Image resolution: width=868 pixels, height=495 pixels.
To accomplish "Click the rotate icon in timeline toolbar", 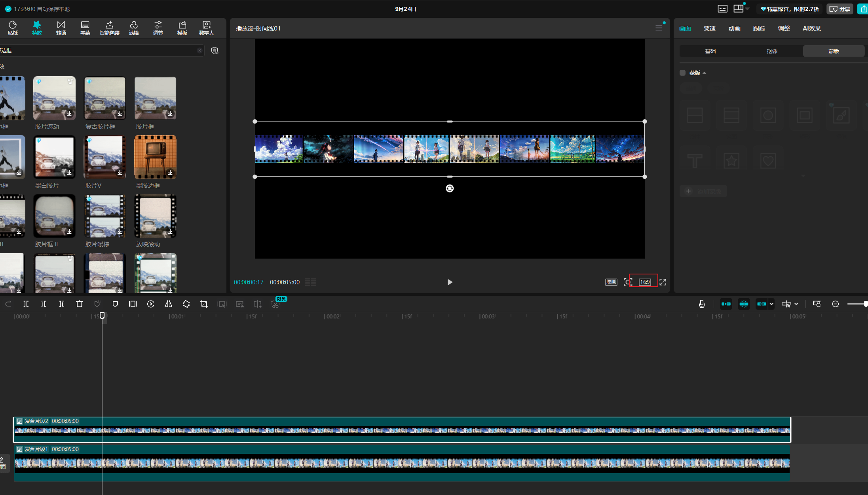I will pos(186,304).
